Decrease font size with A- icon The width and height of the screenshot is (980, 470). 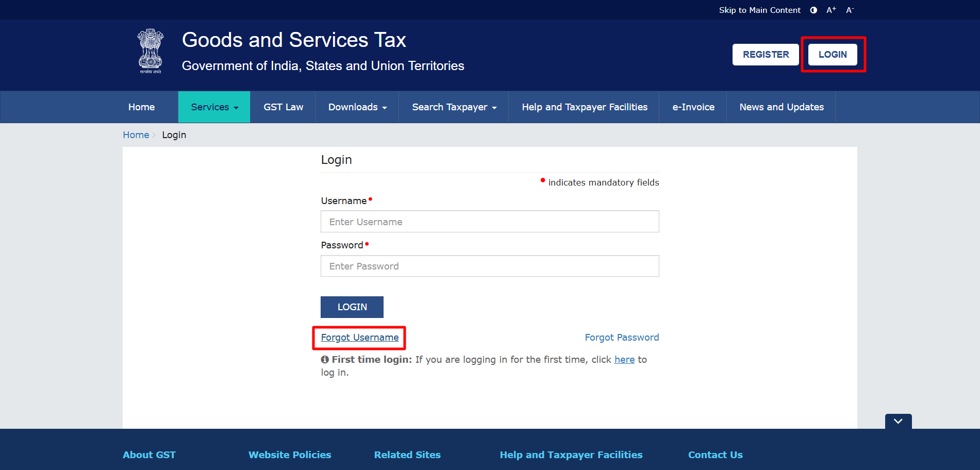coord(850,10)
